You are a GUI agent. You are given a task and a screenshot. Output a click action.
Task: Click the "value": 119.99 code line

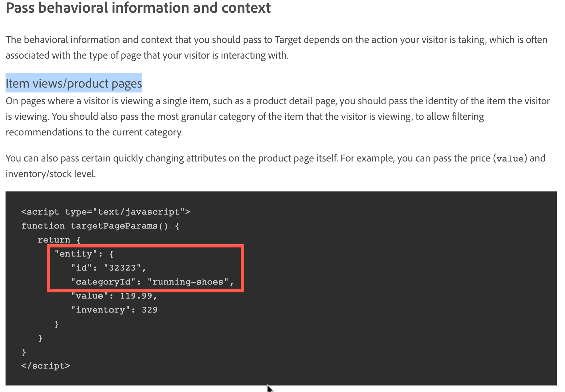114,296
